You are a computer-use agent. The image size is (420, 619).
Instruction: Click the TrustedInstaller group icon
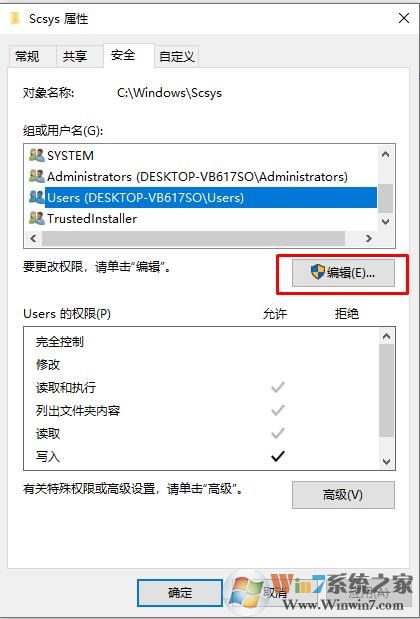[37, 218]
